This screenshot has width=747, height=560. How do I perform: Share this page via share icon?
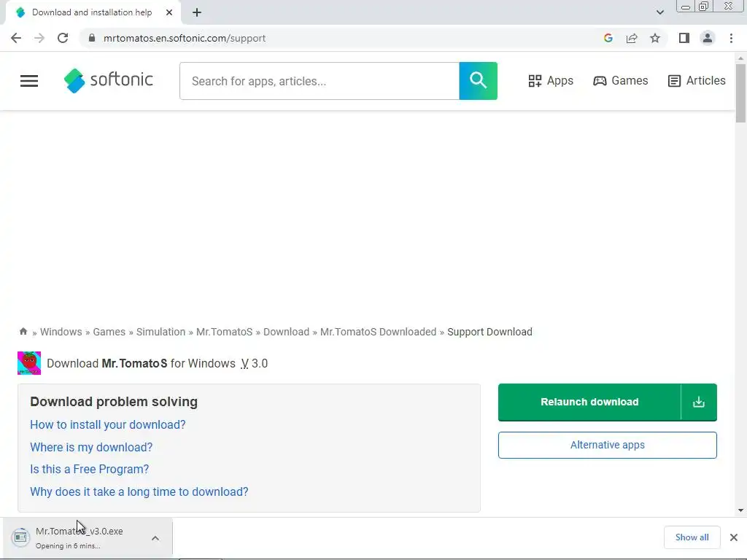tap(632, 38)
